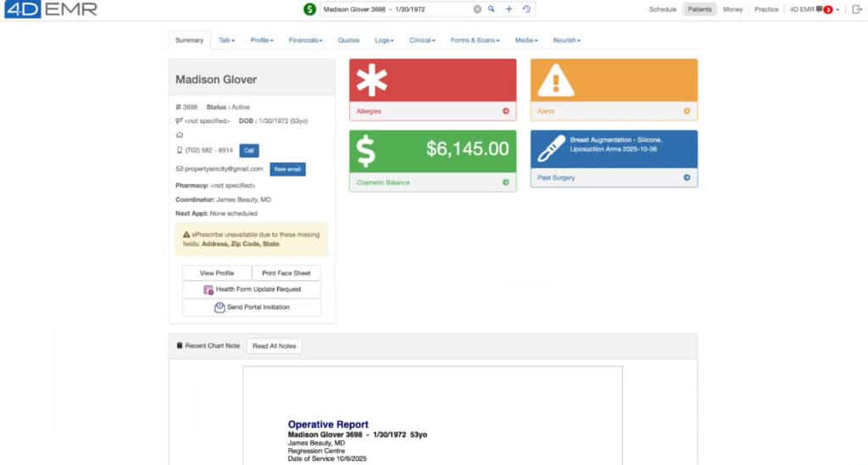
Task: Click the Past Surgery arrow icon
Action: (687, 178)
